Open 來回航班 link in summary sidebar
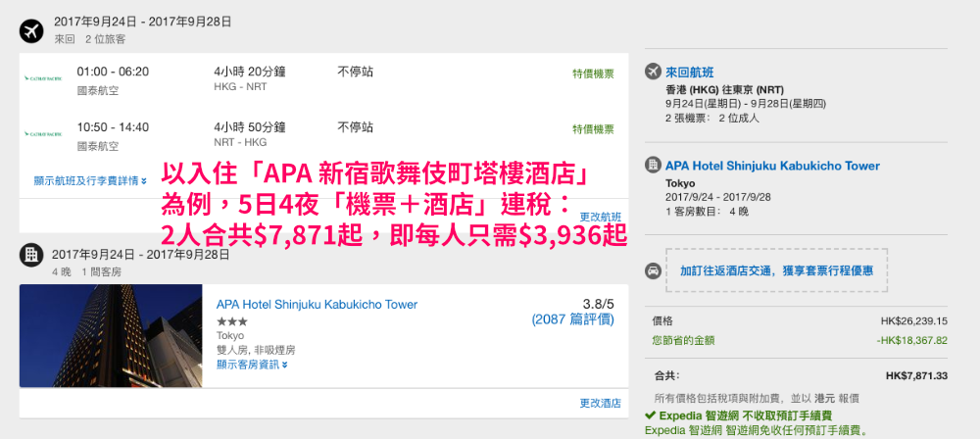The width and height of the screenshot is (980, 439). point(690,73)
